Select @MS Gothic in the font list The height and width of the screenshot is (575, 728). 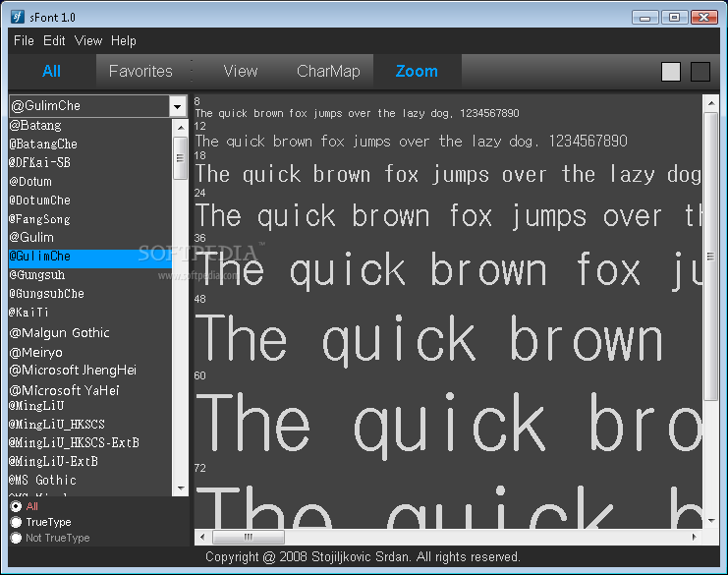[x=90, y=480]
